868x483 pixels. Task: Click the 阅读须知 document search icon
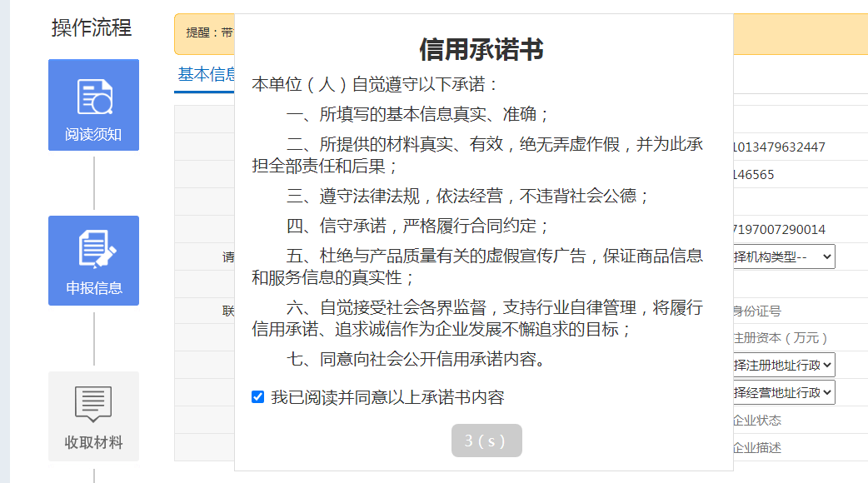94,97
